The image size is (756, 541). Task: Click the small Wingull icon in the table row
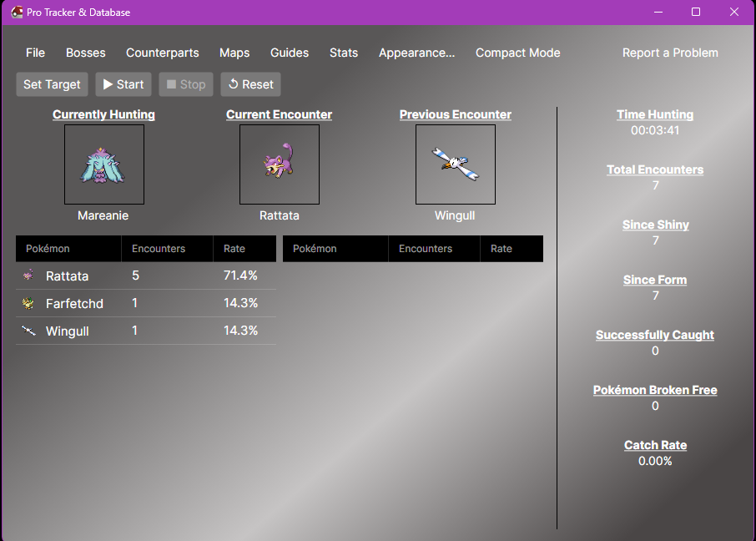pos(28,331)
